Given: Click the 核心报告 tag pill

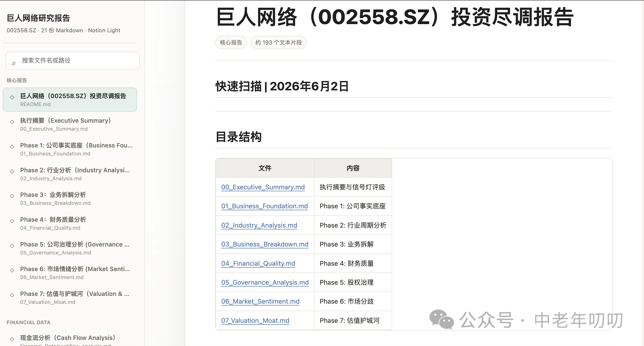Looking at the screenshot, I should tap(231, 43).
